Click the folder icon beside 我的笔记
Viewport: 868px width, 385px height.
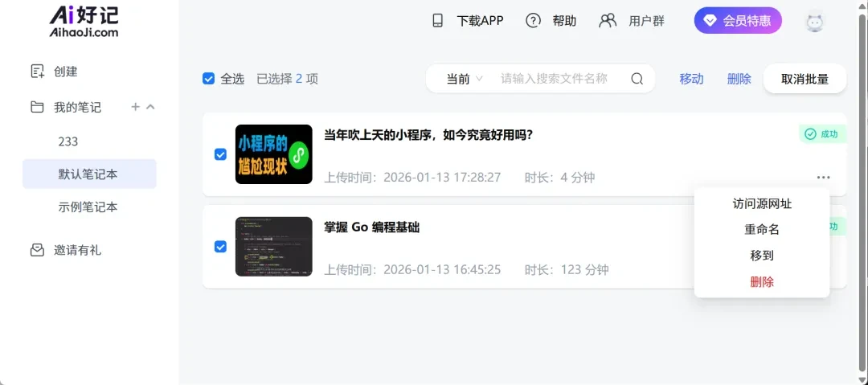coord(37,107)
